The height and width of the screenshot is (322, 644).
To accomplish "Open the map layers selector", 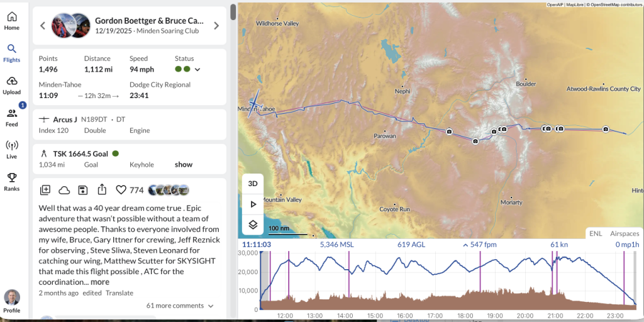I will coord(253,225).
